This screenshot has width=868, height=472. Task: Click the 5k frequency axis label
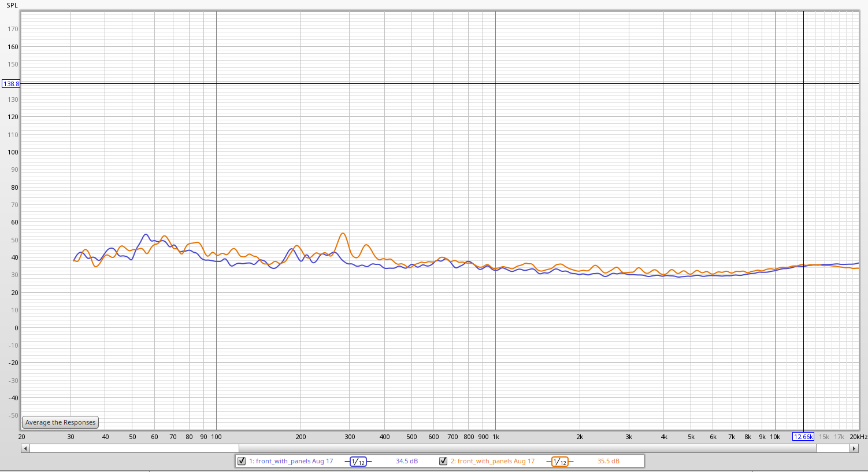[x=691, y=437]
